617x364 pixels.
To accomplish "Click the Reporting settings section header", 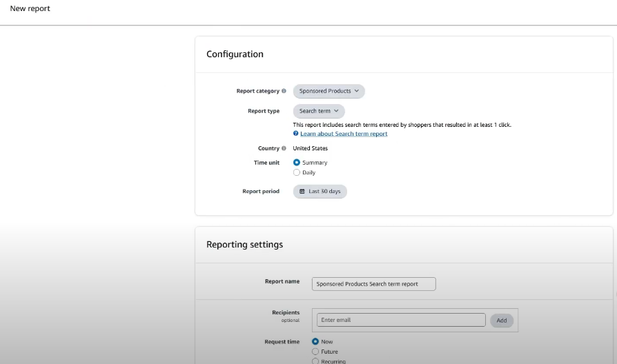I will pos(244,244).
